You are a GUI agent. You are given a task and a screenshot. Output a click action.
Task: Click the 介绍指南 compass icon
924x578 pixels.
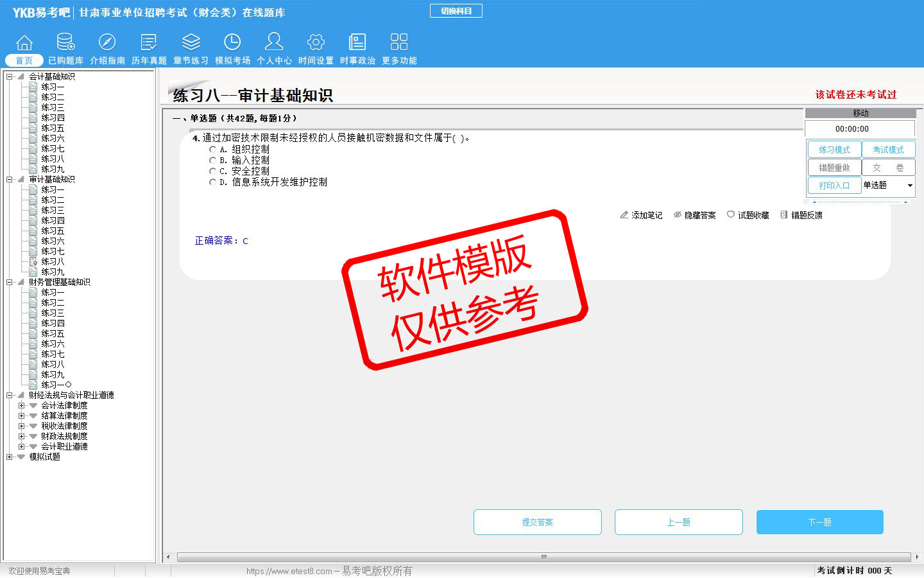click(x=107, y=43)
